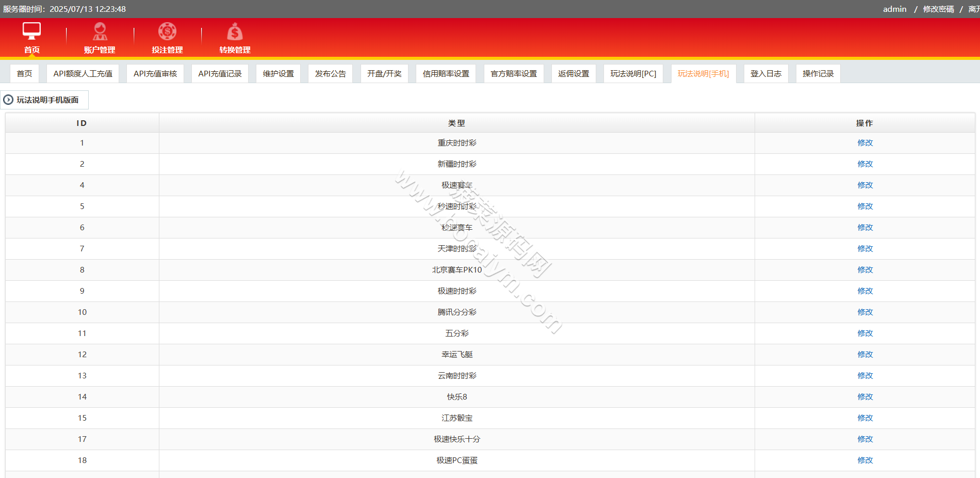Click 修改 for 秒速赛车
The height and width of the screenshot is (478, 980).
[865, 228]
